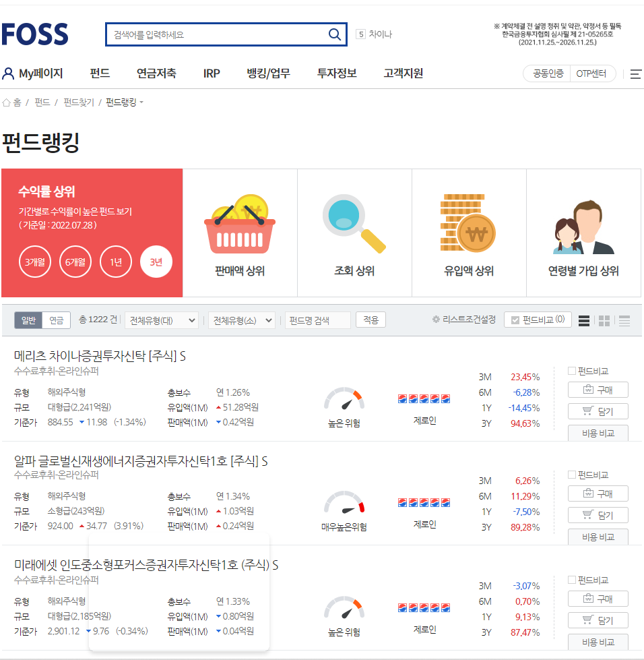644x660 pixels.
Task: Click the My페이지 user icon
Action: (x=8, y=73)
